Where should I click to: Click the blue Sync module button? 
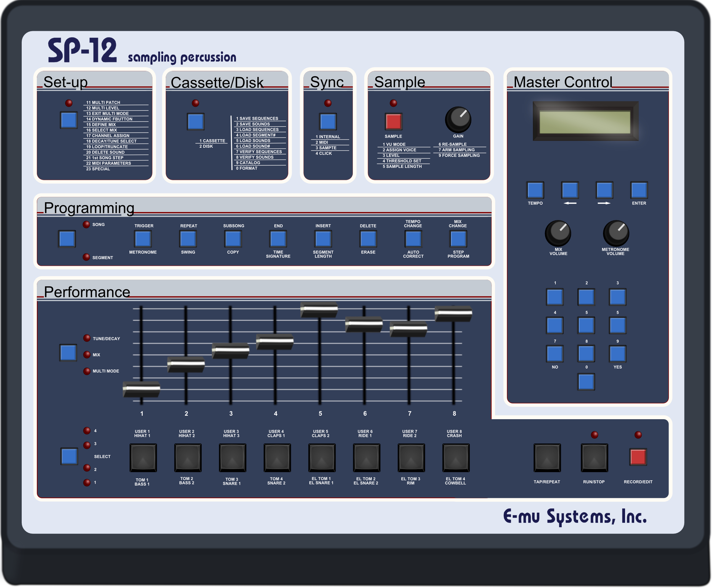328,121
